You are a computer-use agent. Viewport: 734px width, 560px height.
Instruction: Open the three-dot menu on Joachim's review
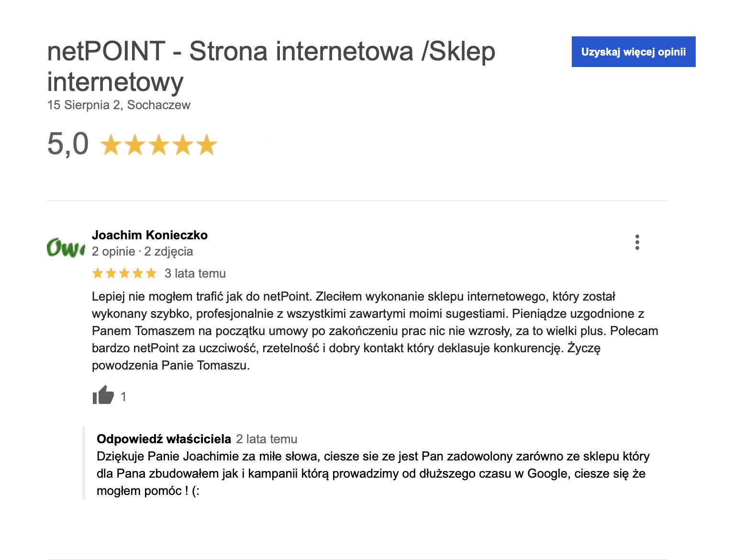click(637, 242)
